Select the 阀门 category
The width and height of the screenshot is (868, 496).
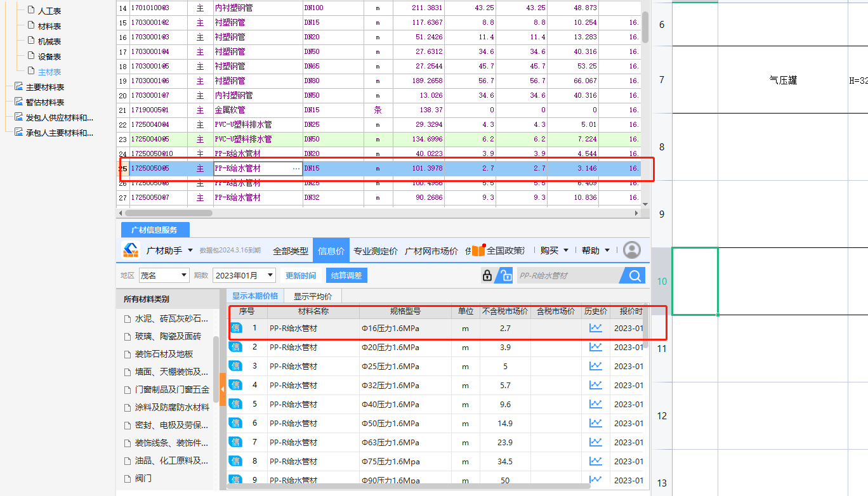(x=143, y=478)
